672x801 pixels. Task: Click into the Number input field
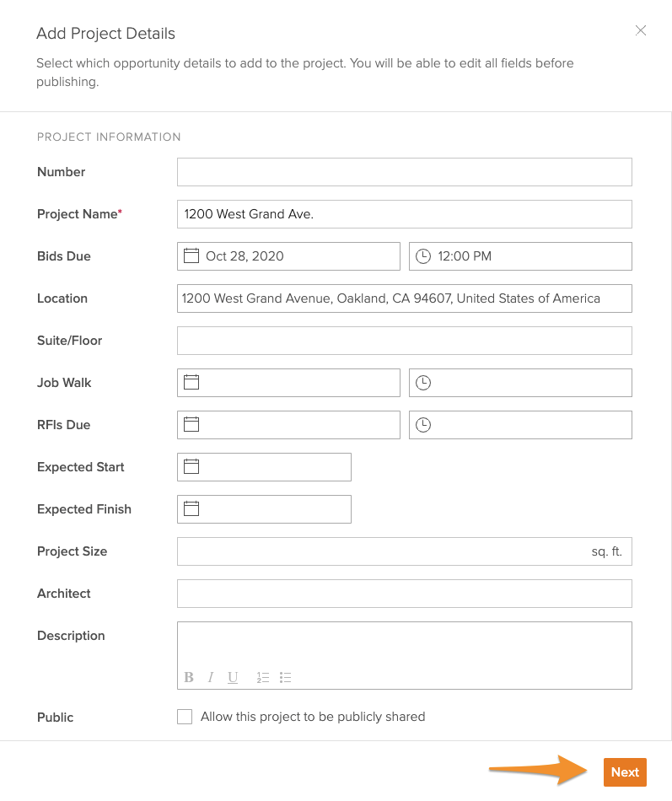tap(404, 172)
